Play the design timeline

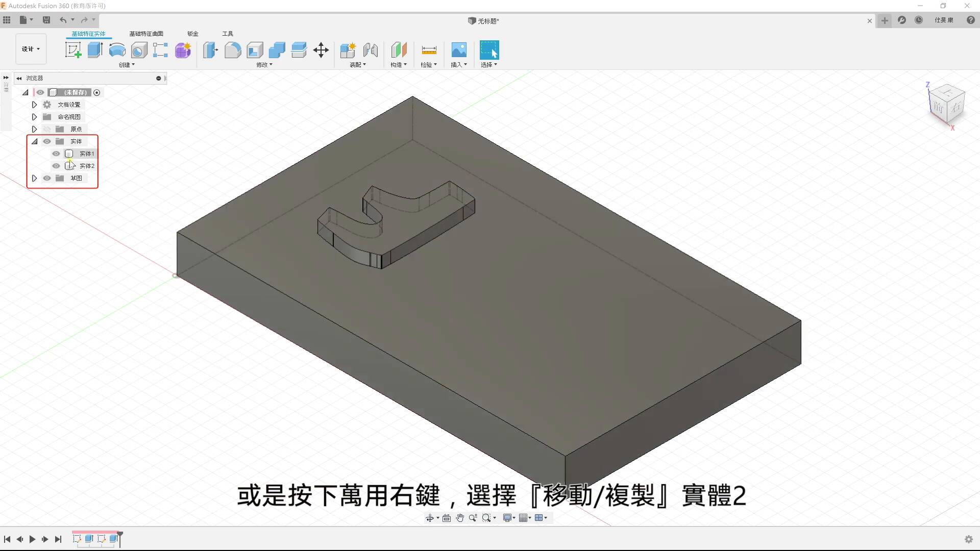(x=32, y=539)
